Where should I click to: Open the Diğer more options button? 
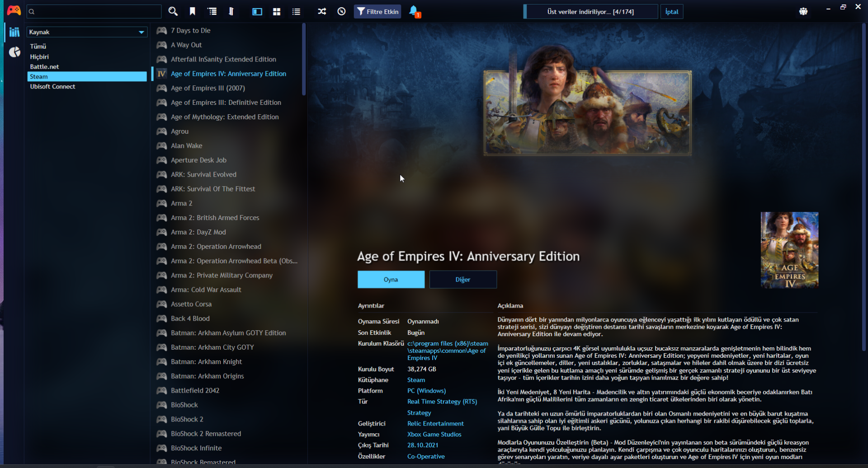463,280
